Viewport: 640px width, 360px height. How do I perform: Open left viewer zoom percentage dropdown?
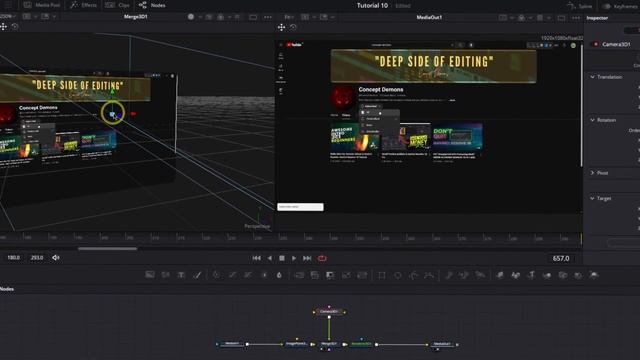[8, 16]
